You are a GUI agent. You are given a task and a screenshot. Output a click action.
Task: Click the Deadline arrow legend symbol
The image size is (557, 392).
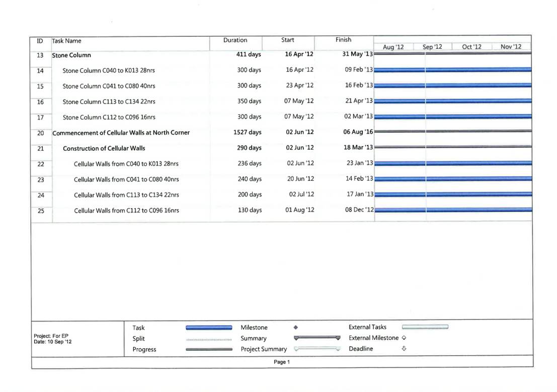click(x=404, y=349)
